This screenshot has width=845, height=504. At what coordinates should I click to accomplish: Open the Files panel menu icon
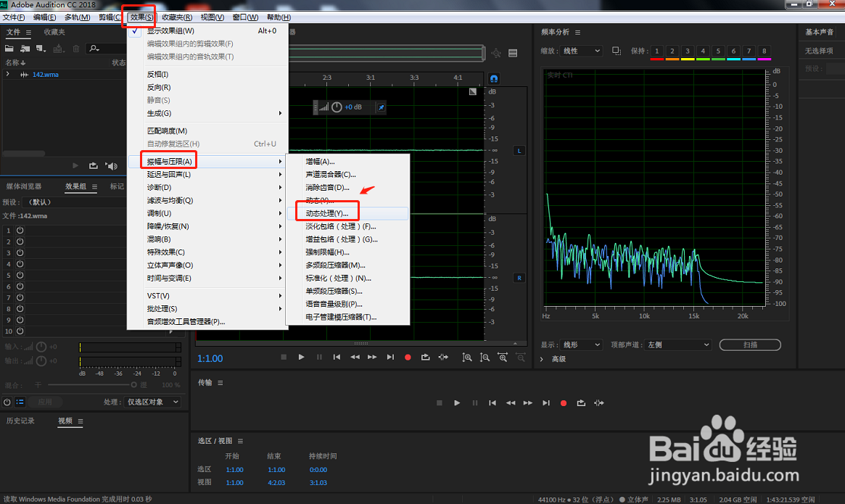(28, 33)
